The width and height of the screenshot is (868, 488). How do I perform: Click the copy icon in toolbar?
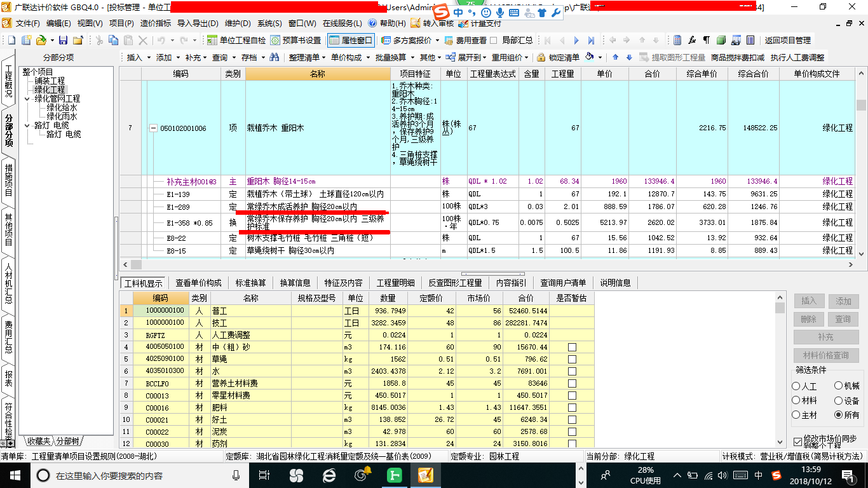coord(114,40)
